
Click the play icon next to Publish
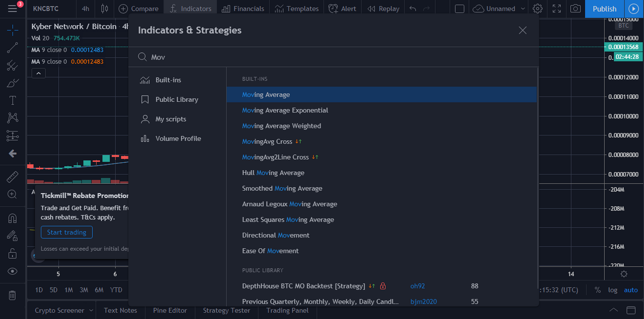click(x=634, y=9)
